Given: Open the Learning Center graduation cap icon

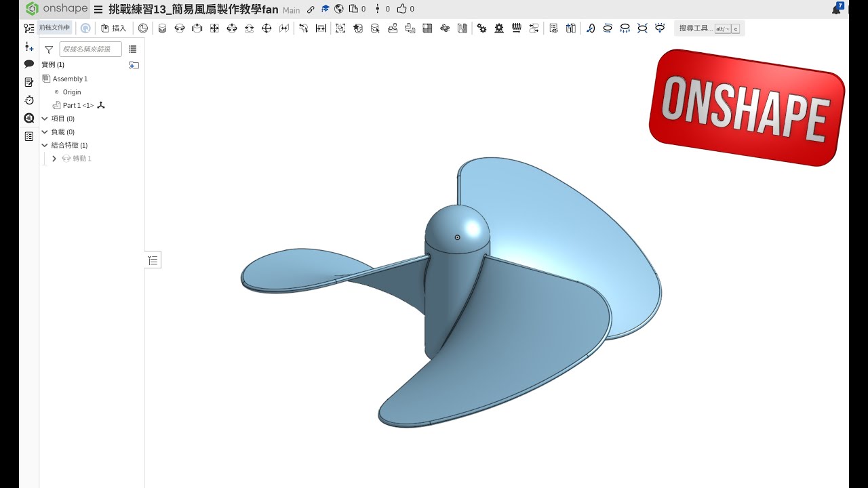Looking at the screenshot, I should (325, 9).
